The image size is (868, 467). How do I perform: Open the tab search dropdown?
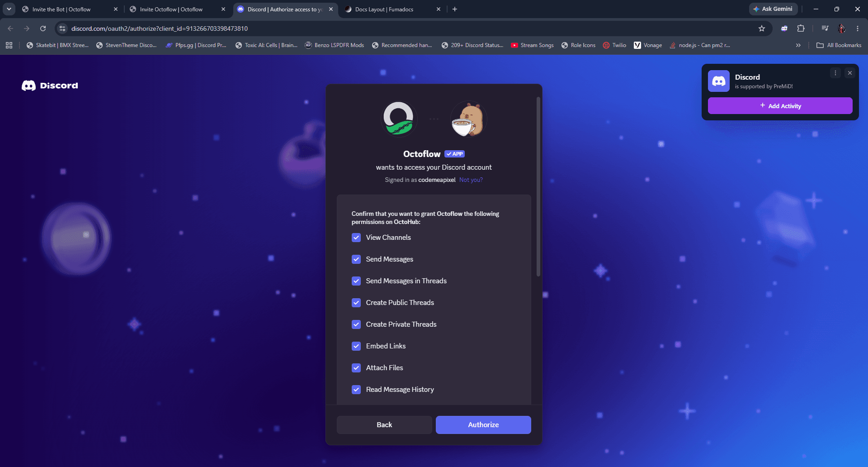9,9
